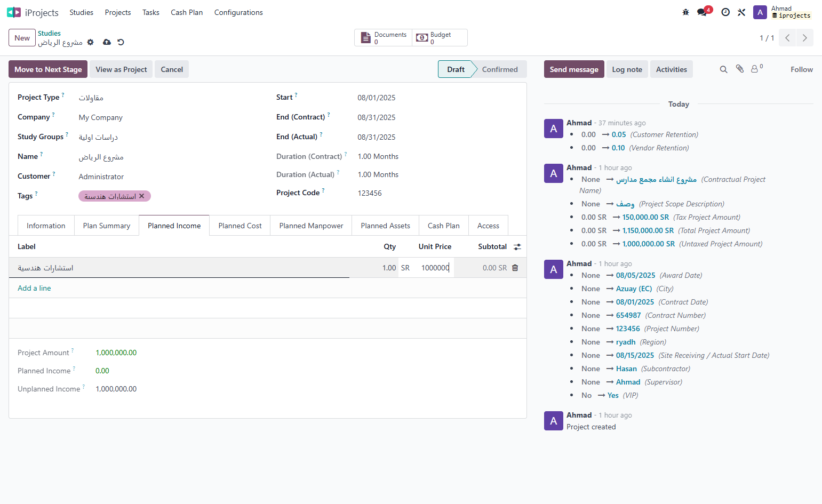Viewport: 822px width, 504px height.
Task: Discard changes with undo icon
Action: pyautogui.click(x=121, y=42)
